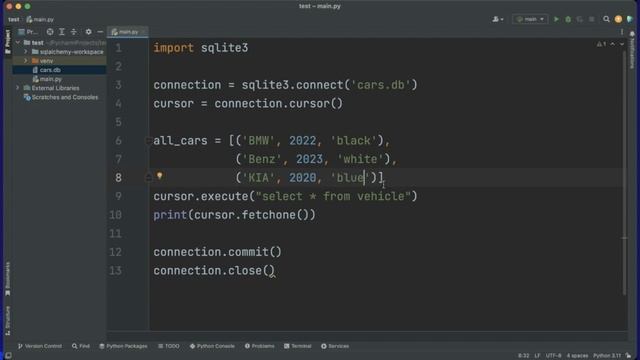Start debugging with the bug icon
Screen dimensions: 640x360
(x=568, y=19)
